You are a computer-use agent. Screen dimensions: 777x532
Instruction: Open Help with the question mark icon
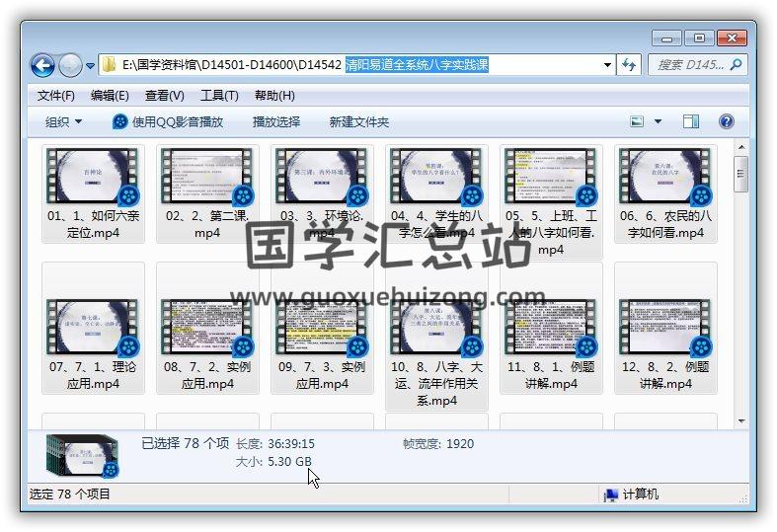click(726, 121)
